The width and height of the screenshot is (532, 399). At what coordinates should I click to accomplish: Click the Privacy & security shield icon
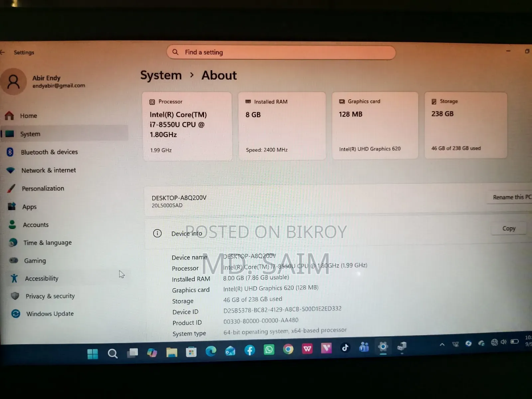[x=15, y=296]
